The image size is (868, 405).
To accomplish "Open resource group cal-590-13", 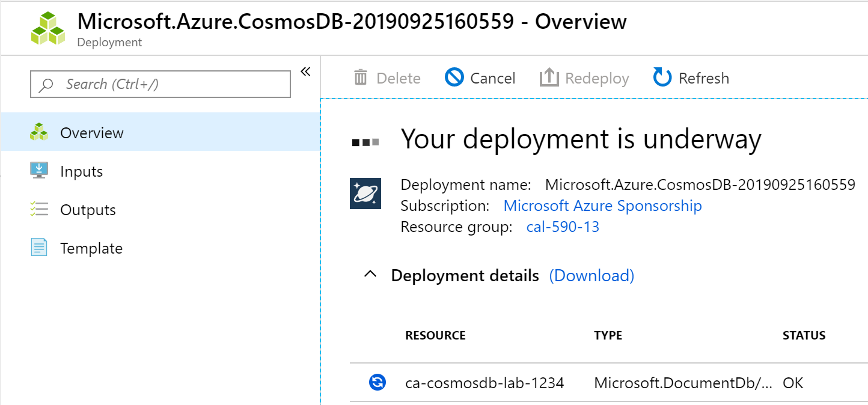I will [x=563, y=227].
